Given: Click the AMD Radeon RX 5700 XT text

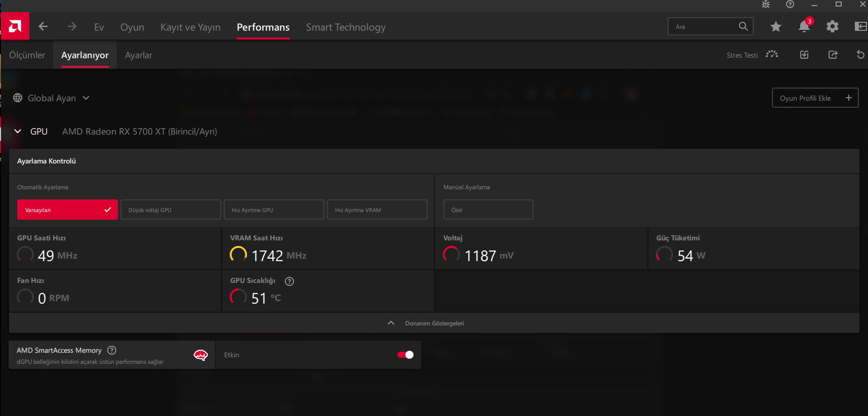Looking at the screenshot, I should click(x=140, y=132).
